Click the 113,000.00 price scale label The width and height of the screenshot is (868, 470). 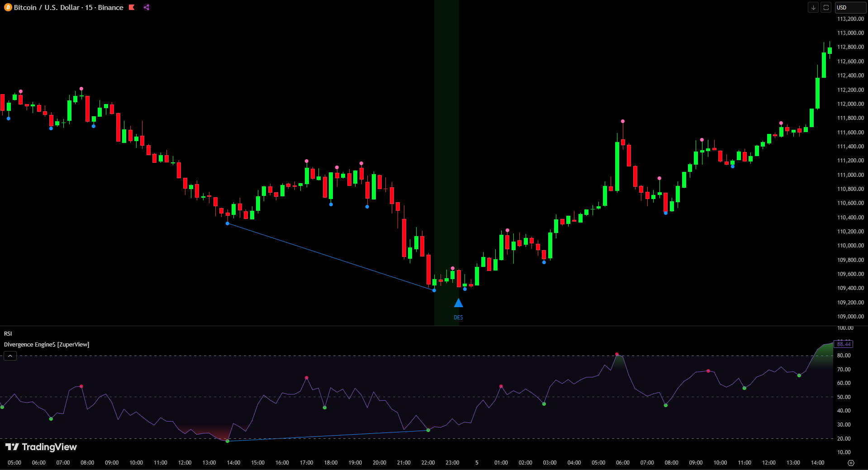(850, 33)
